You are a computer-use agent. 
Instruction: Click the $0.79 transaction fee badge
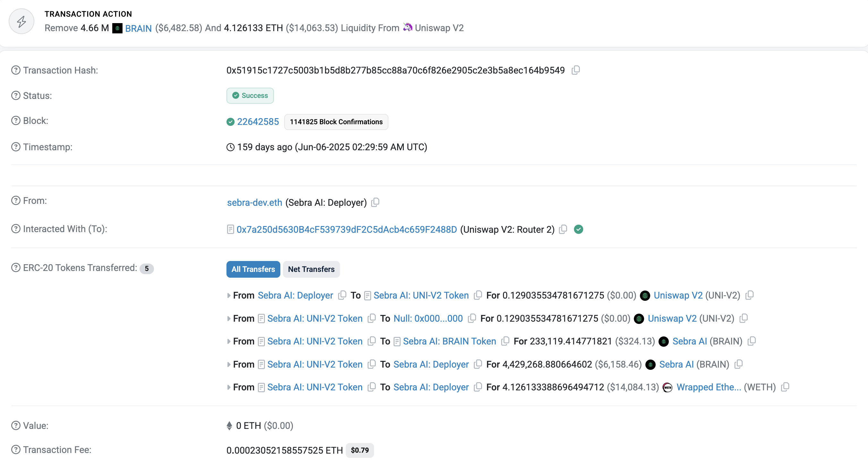click(360, 450)
